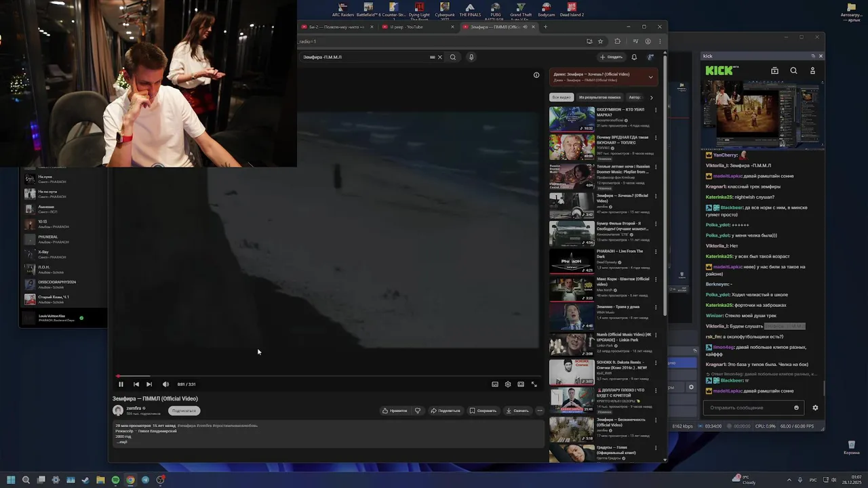This screenshot has width=868, height=488.
Task: Skip to next video in player
Action: [149, 384]
